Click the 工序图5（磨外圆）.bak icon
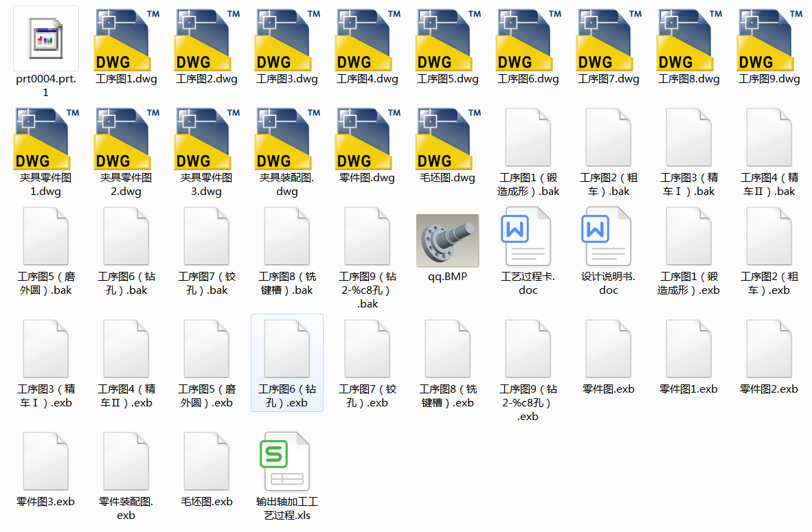 [x=45, y=236]
